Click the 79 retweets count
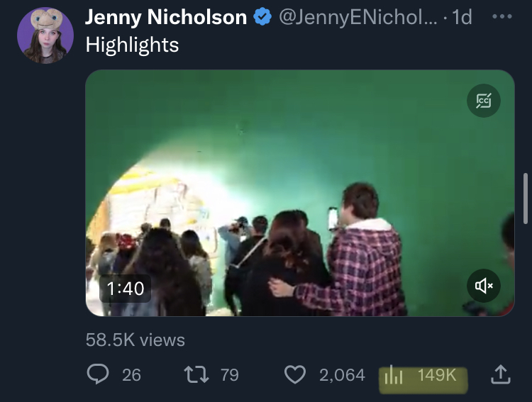 229,374
